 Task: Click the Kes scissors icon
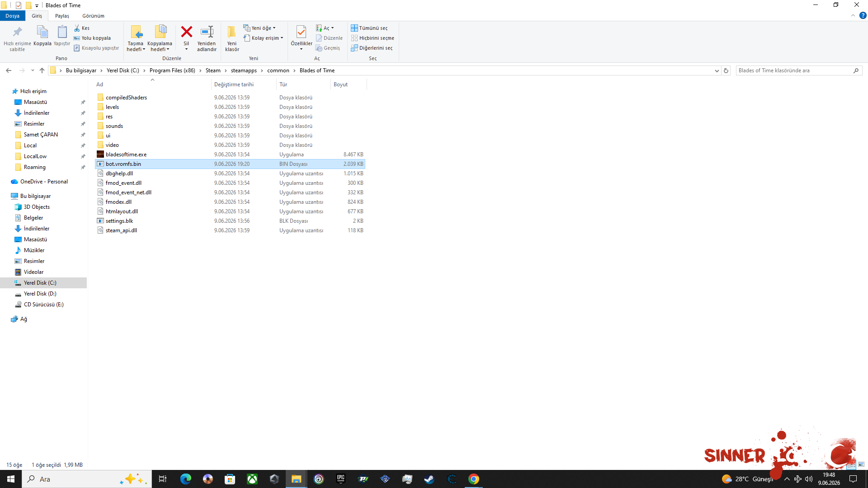point(77,28)
